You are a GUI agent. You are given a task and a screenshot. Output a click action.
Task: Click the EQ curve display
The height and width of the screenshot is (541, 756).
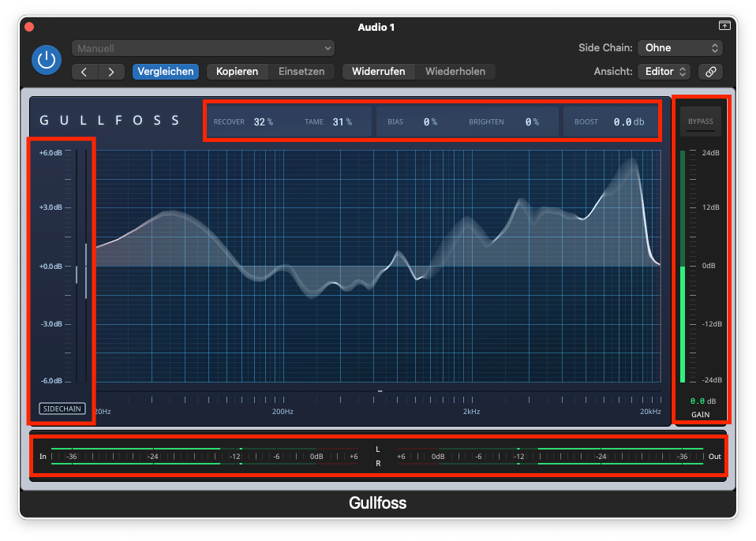pos(379,266)
